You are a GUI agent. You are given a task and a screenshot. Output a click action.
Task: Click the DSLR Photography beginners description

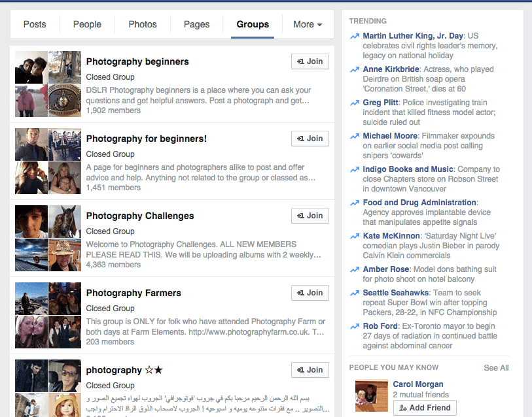click(x=198, y=95)
